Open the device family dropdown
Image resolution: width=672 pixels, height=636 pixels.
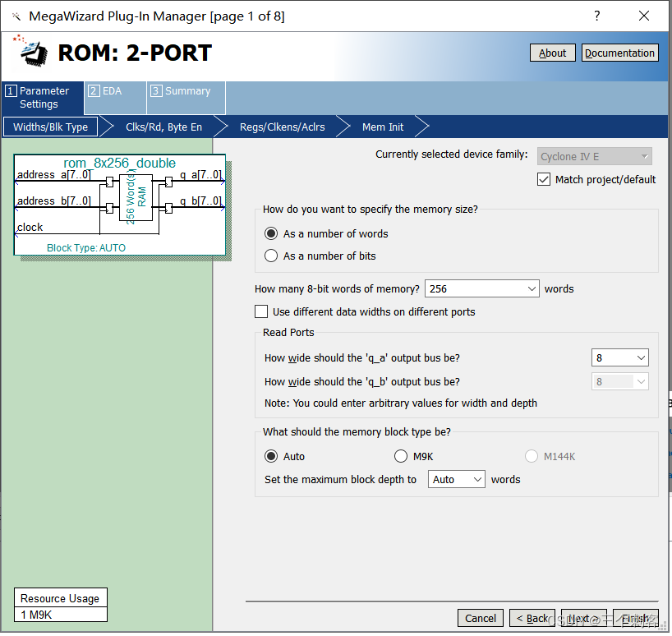[595, 156]
